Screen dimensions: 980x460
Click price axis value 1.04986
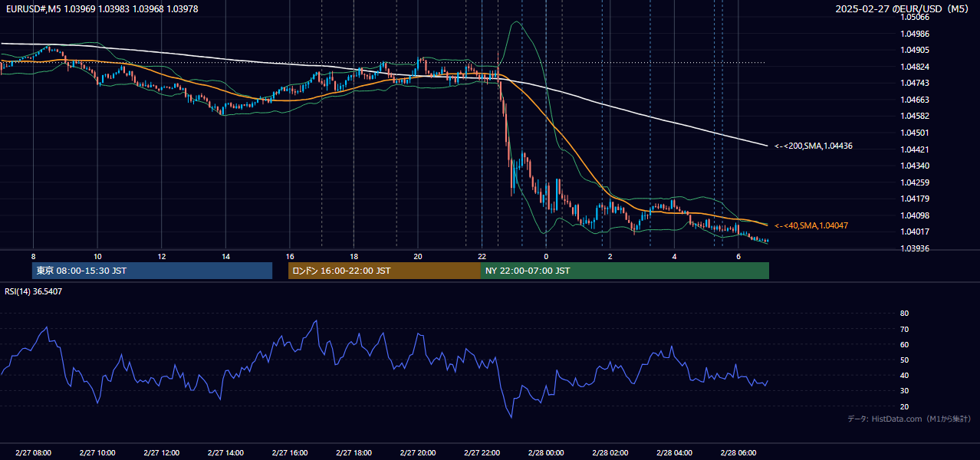(x=915, y=34)
